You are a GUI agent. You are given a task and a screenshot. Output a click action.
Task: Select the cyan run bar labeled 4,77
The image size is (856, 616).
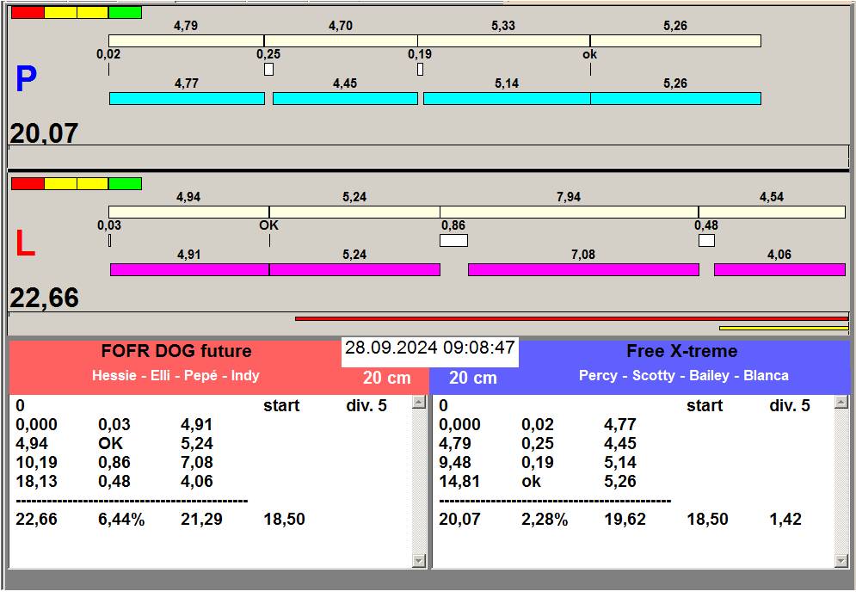[x=187, y=99]
